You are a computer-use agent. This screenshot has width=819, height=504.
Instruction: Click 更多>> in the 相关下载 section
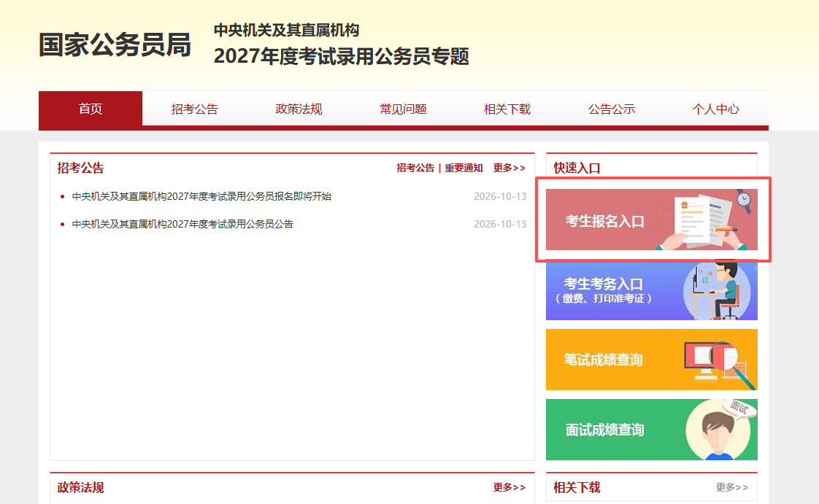pos(732,487)
